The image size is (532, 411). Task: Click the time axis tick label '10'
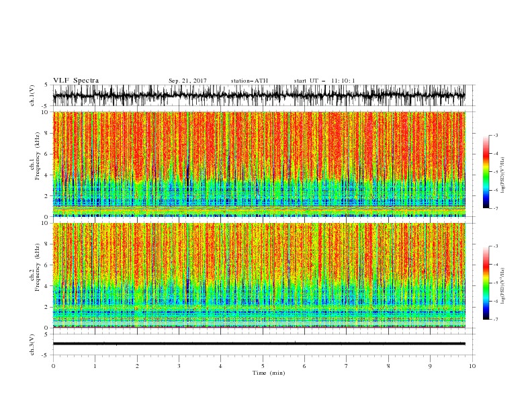tap(472, 366)
